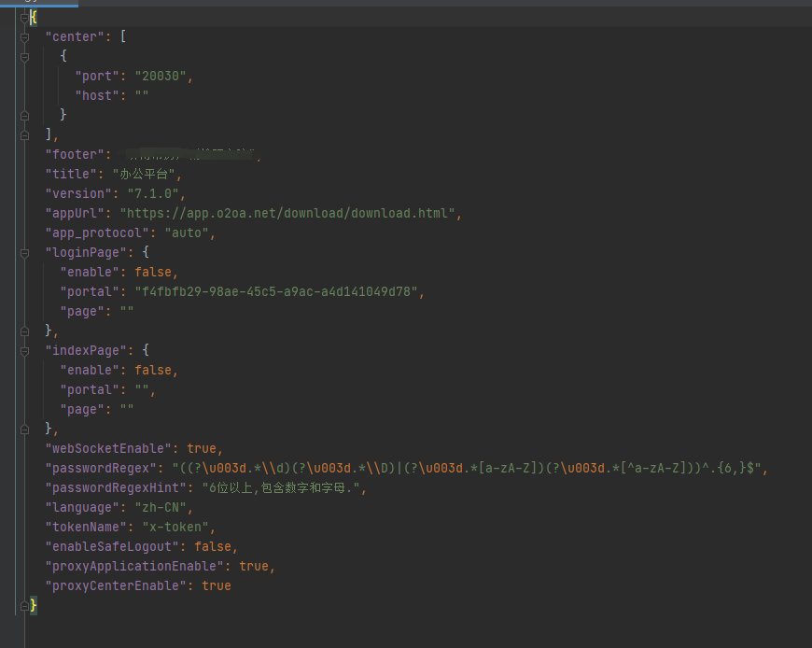Screen dimensions: 812x648
Task: Click true value of webSocketEnable
Action: pyautogui.click(x=202, y=448)
